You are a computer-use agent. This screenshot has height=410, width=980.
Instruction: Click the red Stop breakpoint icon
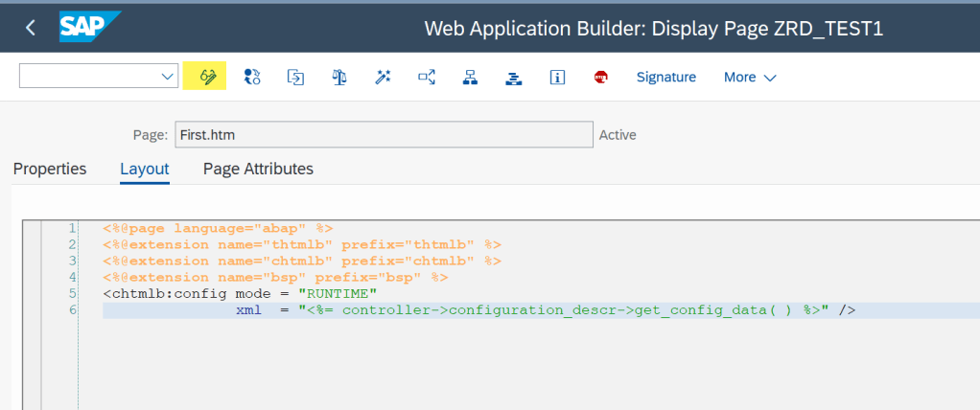600,77
